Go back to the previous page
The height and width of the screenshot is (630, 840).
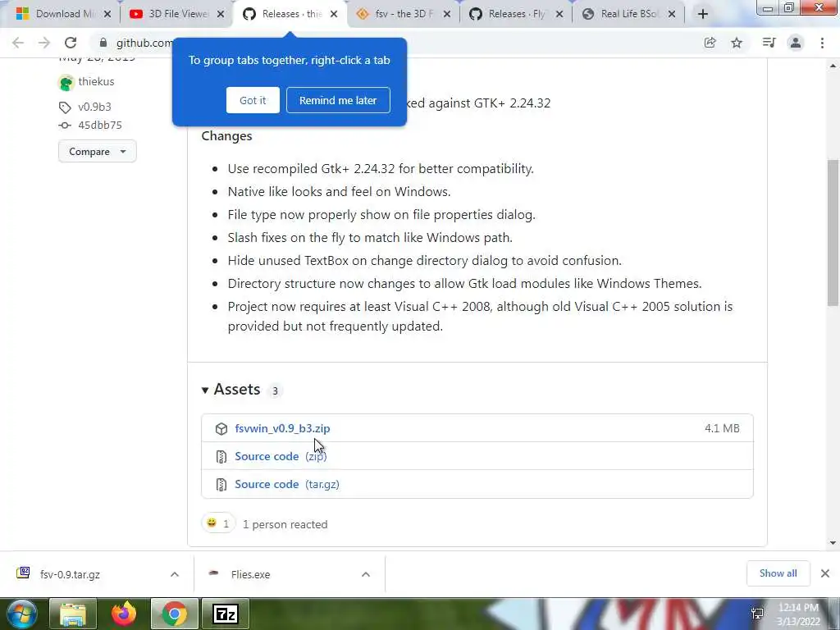18,43
